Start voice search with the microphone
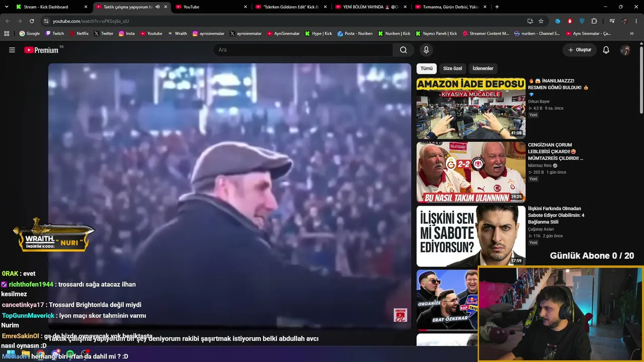Screen dimensions: 644x362 (x=426, y=50)
